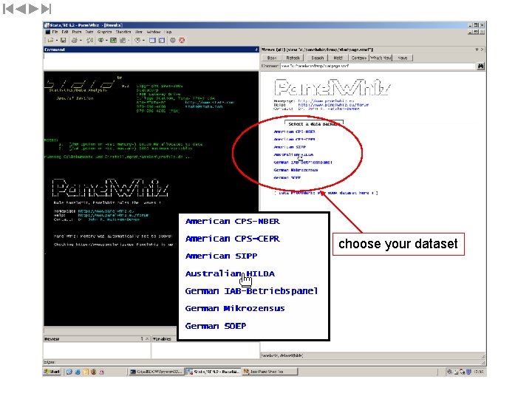The image size is (532, 399).
Task: Open the Window menu
Action: tap(154, 32)
